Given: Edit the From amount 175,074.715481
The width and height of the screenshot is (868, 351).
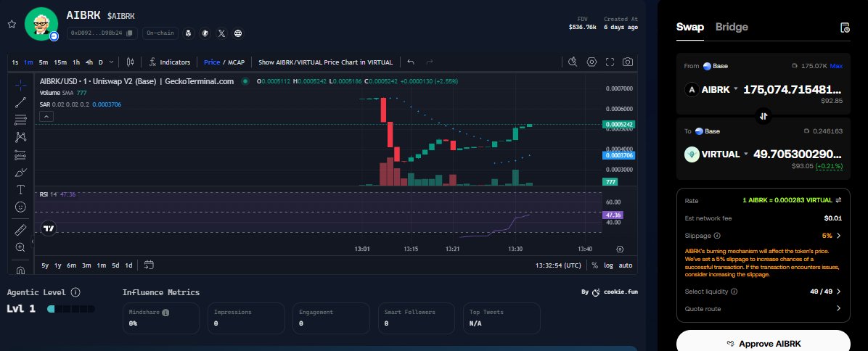Looking at the screenshot, I should [793, 89].
